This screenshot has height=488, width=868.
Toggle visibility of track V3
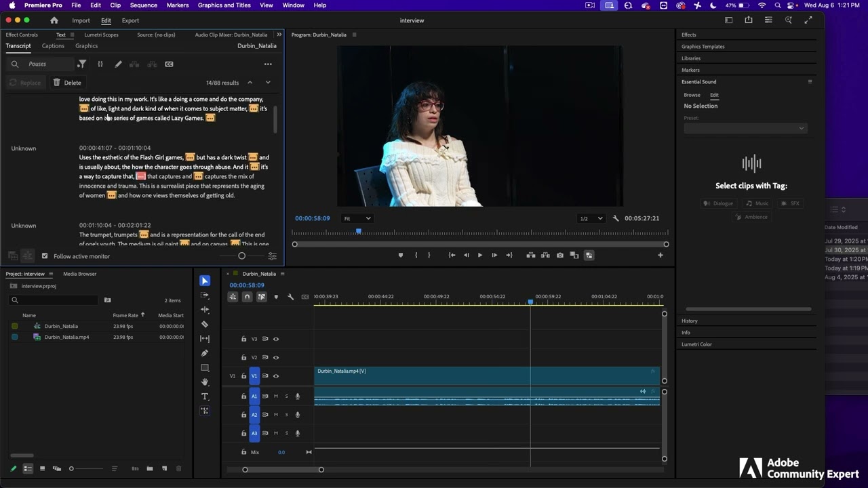coord(276,339)
